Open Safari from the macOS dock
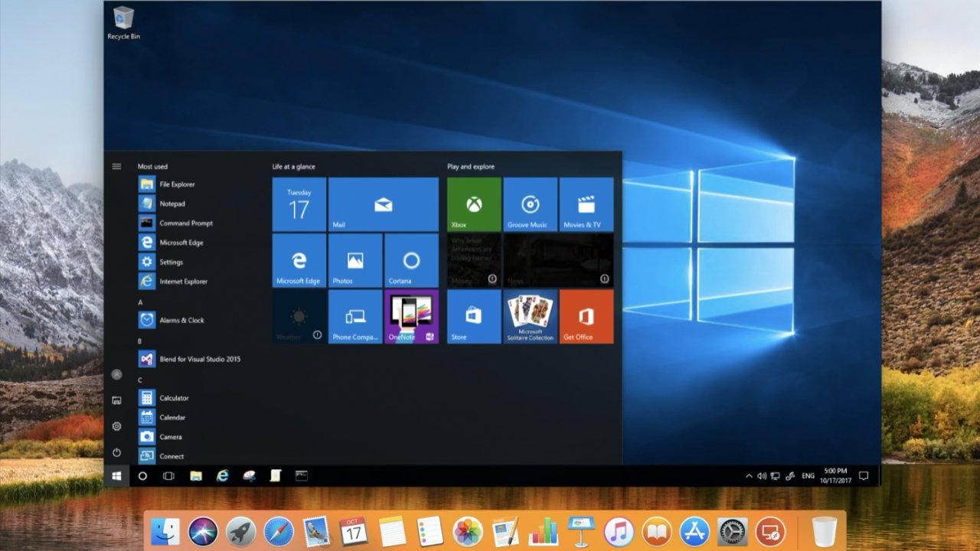 pos(279,531)
